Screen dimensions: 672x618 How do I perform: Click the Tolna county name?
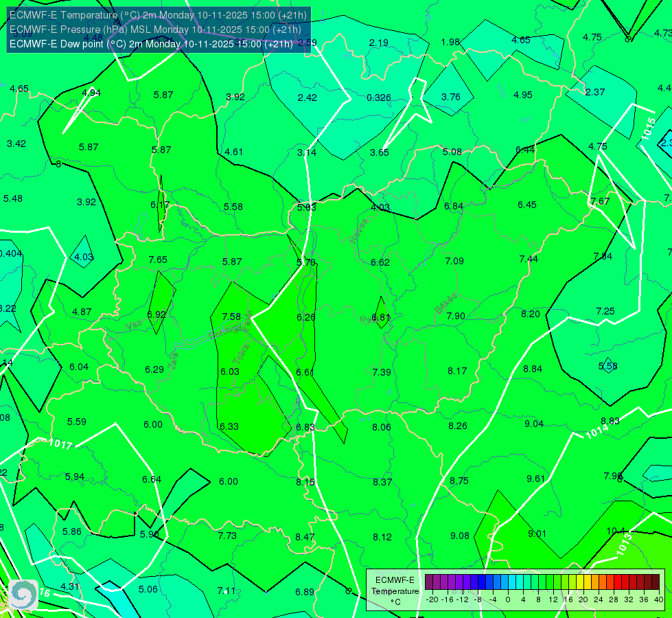[x=241, y=354]
